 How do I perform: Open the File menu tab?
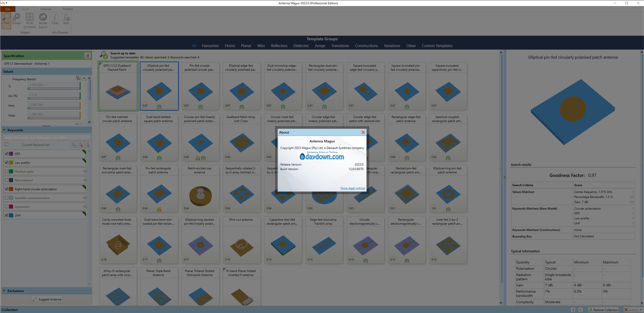coord(8,9)
